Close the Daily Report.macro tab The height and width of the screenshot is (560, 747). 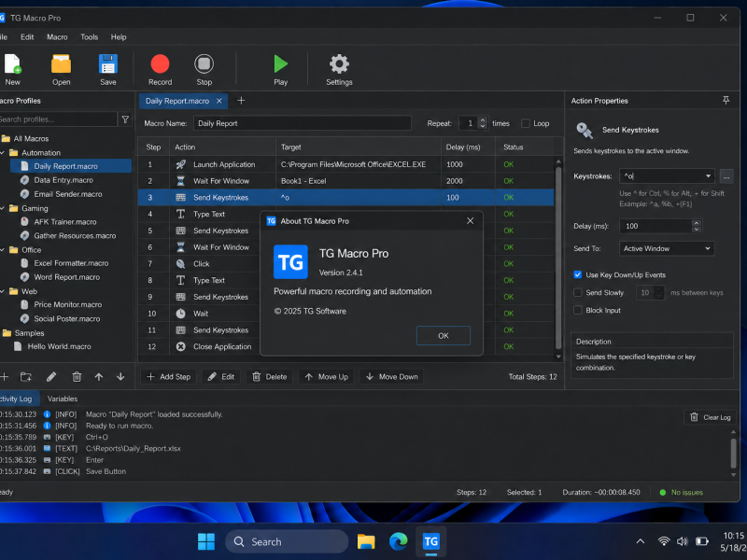(219, 101)
